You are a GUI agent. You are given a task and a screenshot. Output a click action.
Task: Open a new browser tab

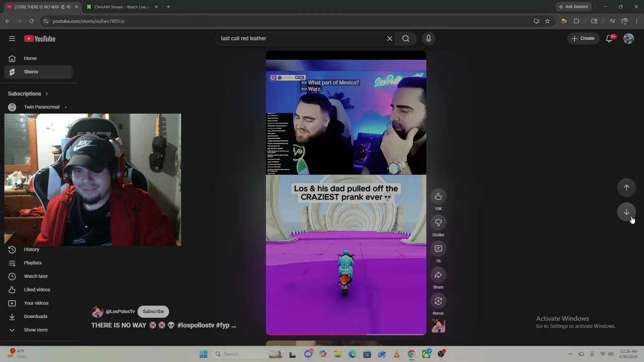pos(168,7)
